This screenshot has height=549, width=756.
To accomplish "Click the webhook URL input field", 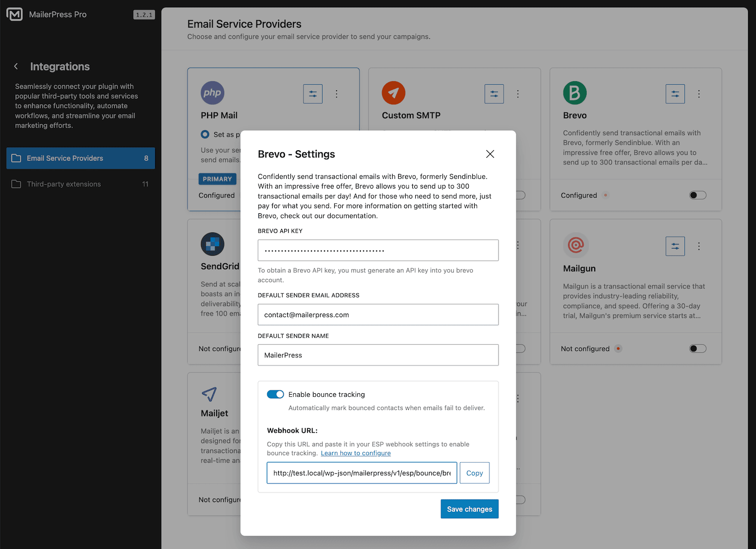I will point(361,473).
